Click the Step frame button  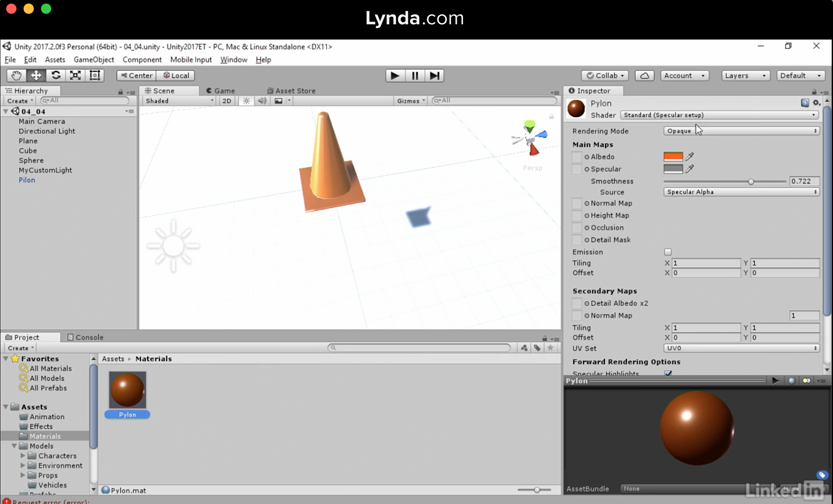tap(434, 76)
